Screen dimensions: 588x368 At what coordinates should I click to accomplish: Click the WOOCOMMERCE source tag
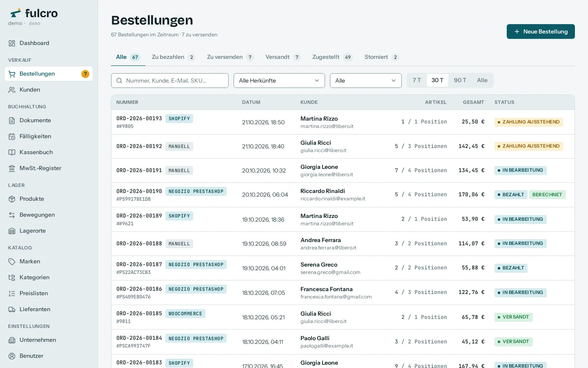point(185,314)
